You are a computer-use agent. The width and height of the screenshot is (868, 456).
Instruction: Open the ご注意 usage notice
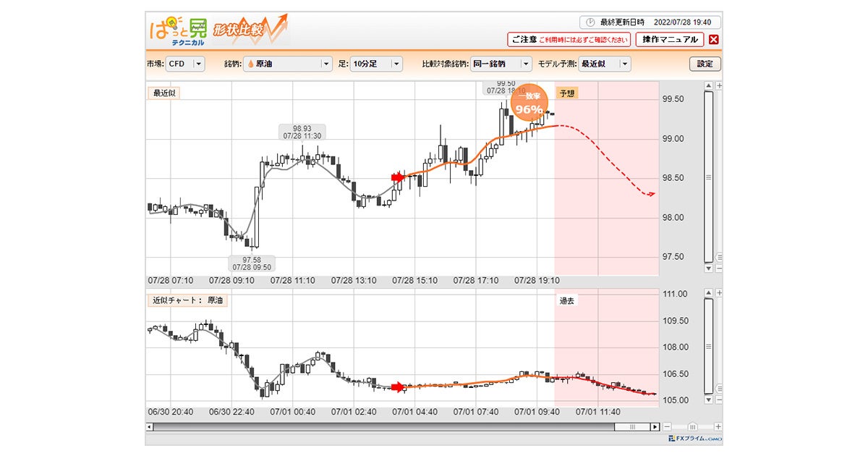click(569, 40)
